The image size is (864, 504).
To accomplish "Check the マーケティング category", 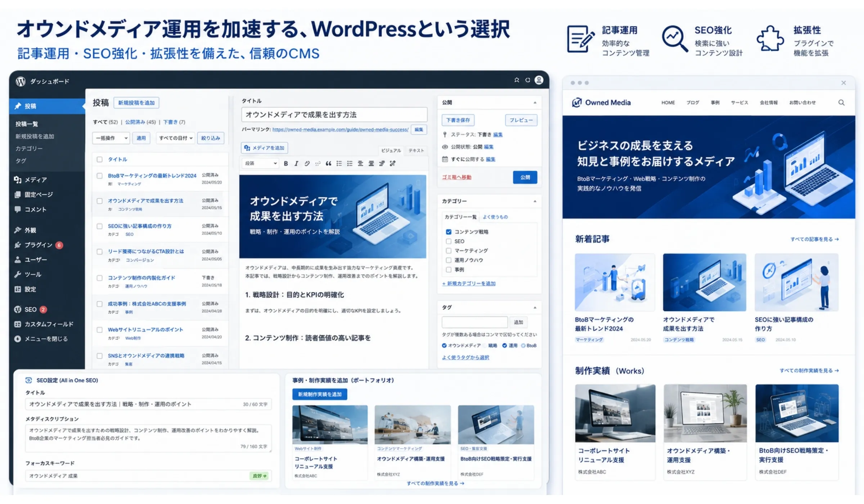I will coord(449,251).
